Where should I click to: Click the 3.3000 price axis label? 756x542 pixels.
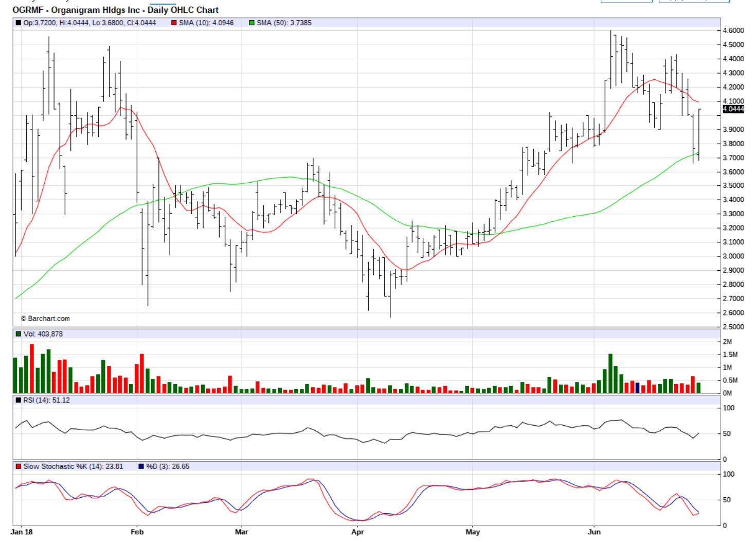pyautogui.click(x=733, y=214)
